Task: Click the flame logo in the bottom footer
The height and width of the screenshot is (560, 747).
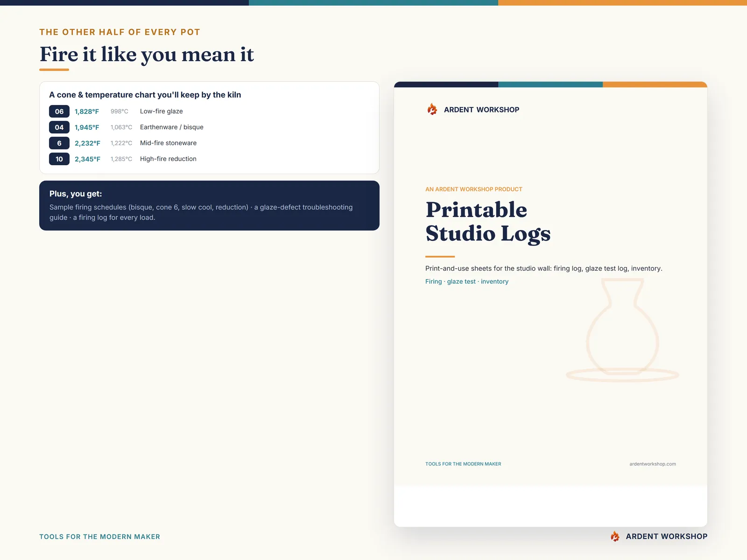Action: point(615,536)
